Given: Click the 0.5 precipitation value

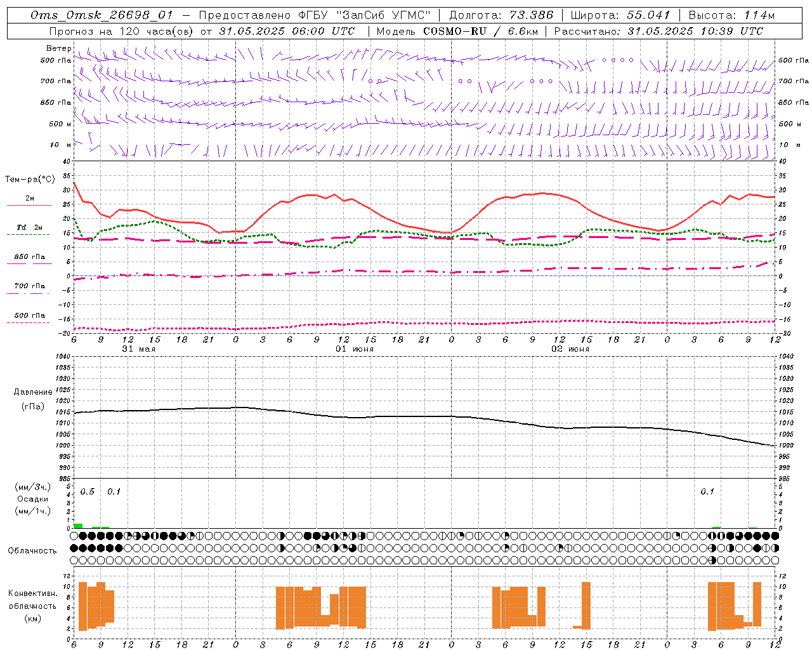Looking at the screenshot, I should click(87, 492).
